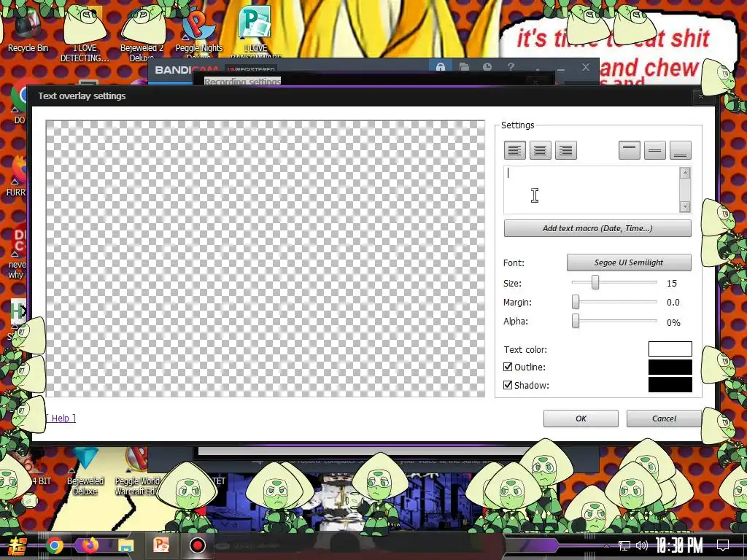Select I LOVE DETECTING desktop icon
This screenshot has width=747, height=560.
click(85, 34)
